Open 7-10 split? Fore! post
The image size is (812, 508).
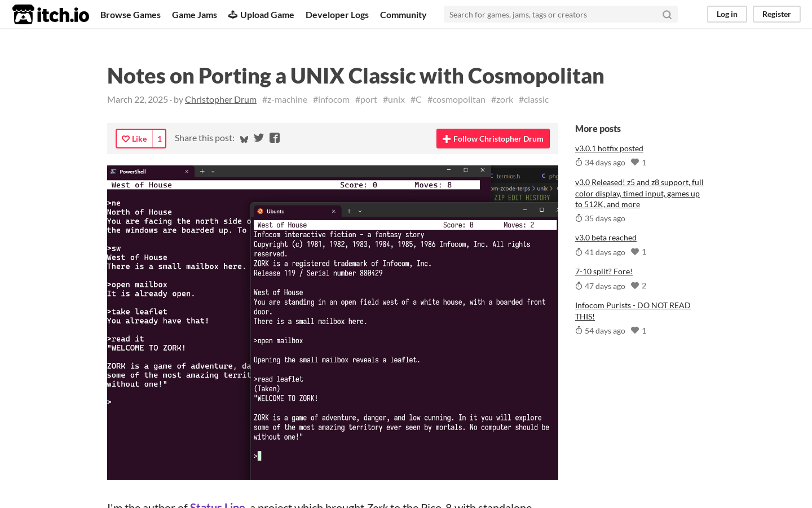click(x=603, y=271)
